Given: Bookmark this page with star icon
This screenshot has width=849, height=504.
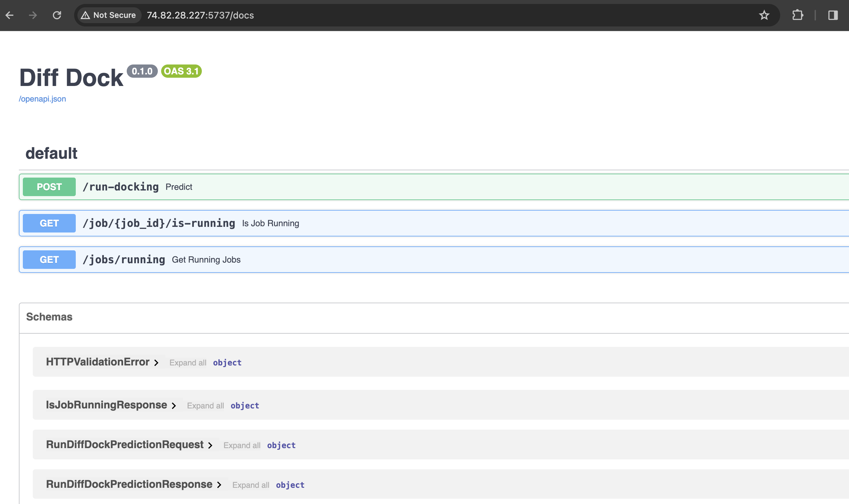Looking at the screenshot, I should [x=764, y=15].
